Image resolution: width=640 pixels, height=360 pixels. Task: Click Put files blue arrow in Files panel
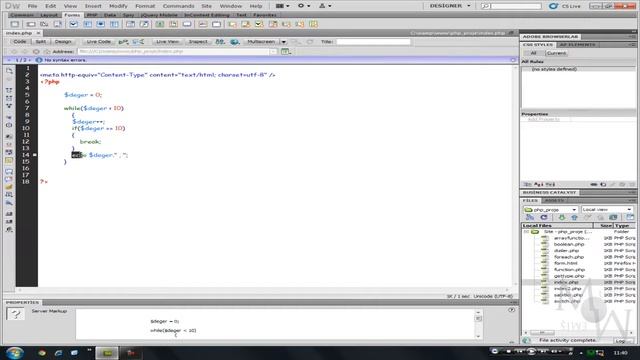(574, 218)
